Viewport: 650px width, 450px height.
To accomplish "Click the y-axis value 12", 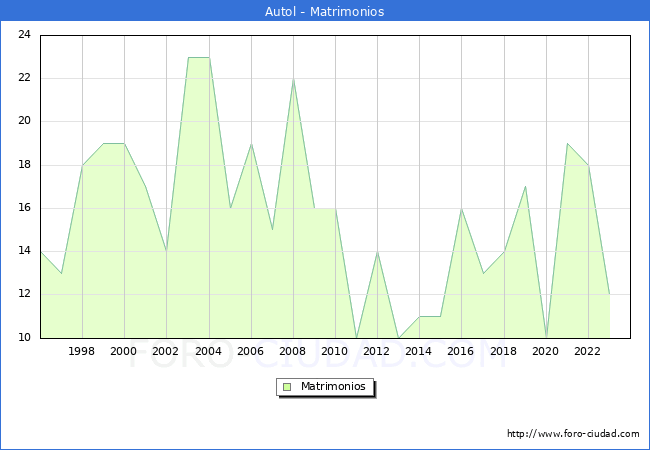I will [25, 294].
